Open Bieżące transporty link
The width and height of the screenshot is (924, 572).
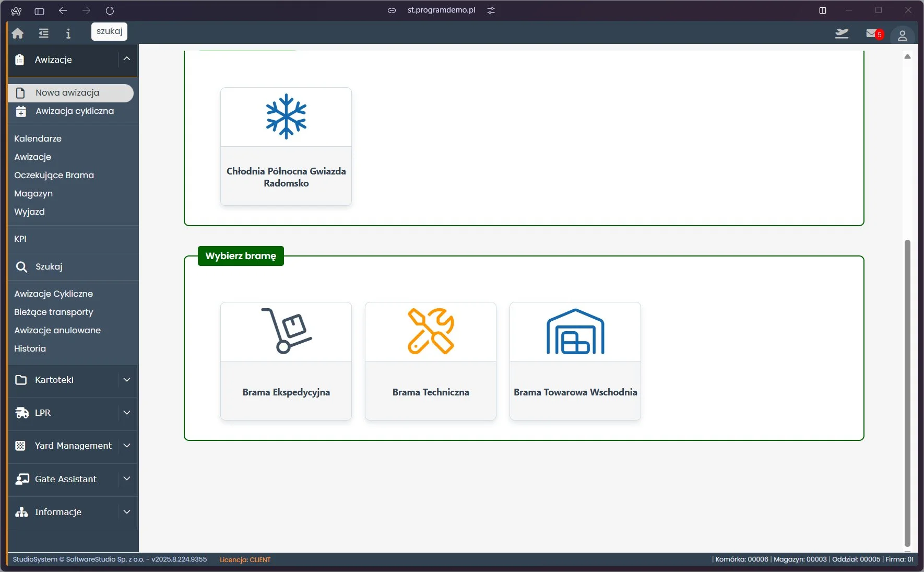click(x=54, y=312)
